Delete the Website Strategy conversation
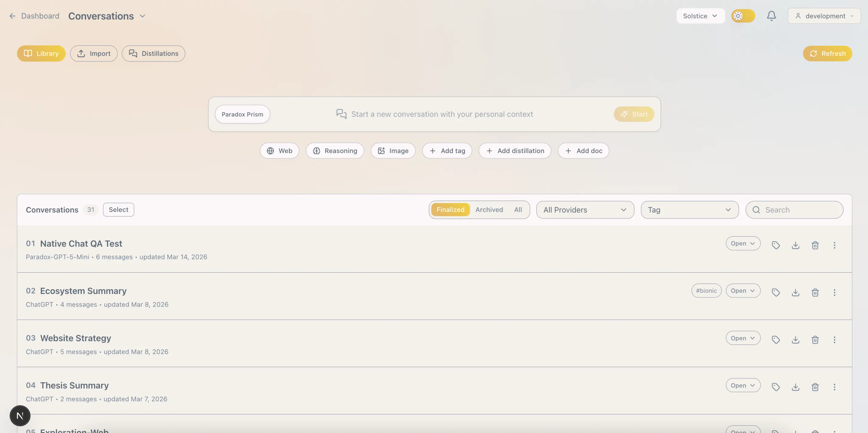 click(815, 340)
